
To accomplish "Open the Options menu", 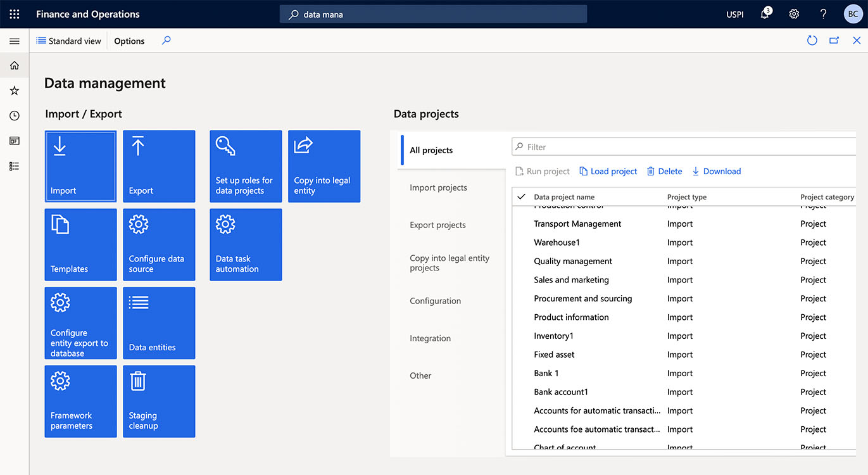I will click(129, 41).
